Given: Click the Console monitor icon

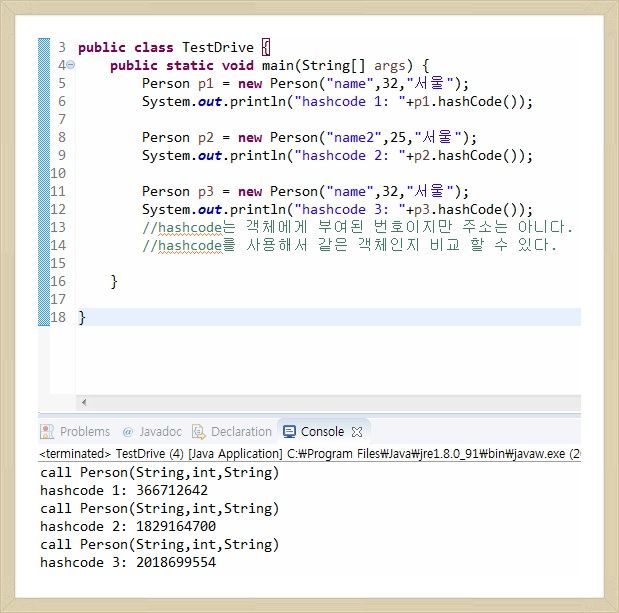Looking at the screenshot, I should tap(289, 432).
